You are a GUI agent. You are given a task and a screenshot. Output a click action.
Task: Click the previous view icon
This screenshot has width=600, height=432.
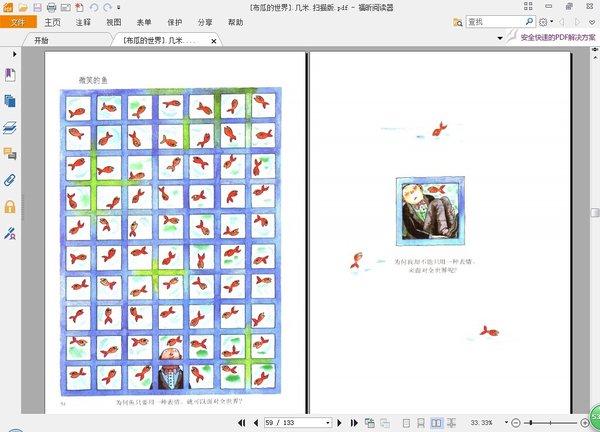tap(370, 422)
